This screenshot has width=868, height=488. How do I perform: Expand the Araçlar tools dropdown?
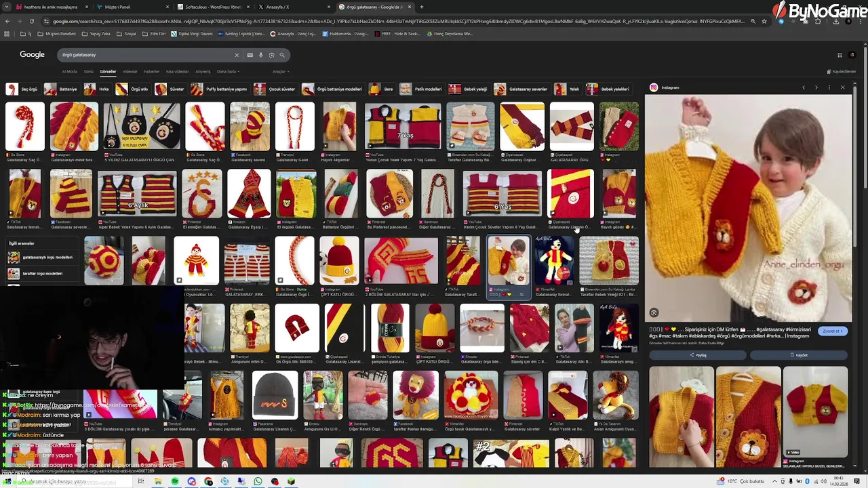click(281, 71)
